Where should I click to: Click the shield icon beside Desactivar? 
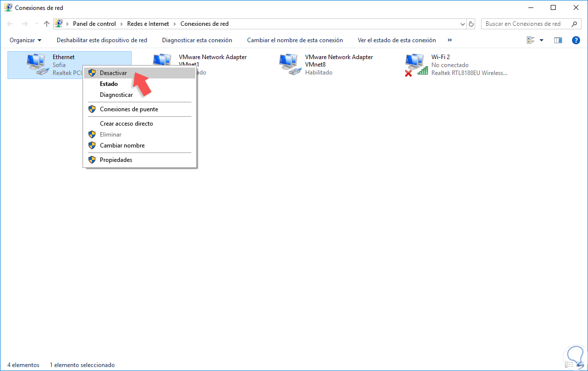(x=92, y=73)
